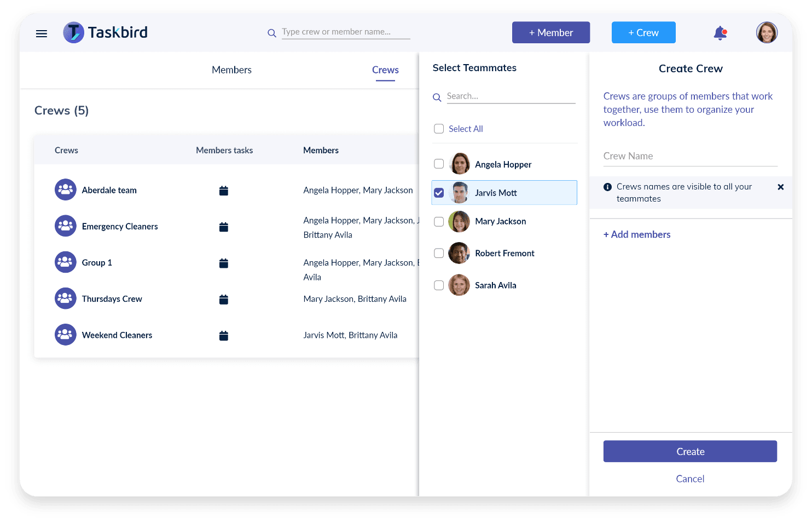Select the Crews tab

pyautogui.click(x=385, y=70)
